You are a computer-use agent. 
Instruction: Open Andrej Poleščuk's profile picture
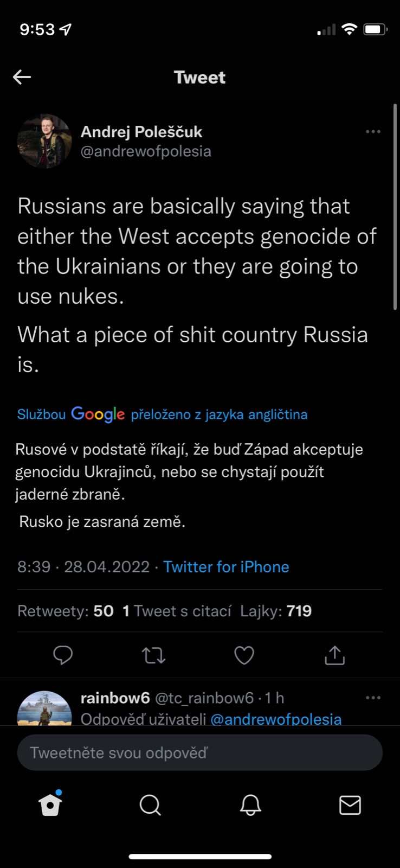pyautogui.click(x=44, y=141)
